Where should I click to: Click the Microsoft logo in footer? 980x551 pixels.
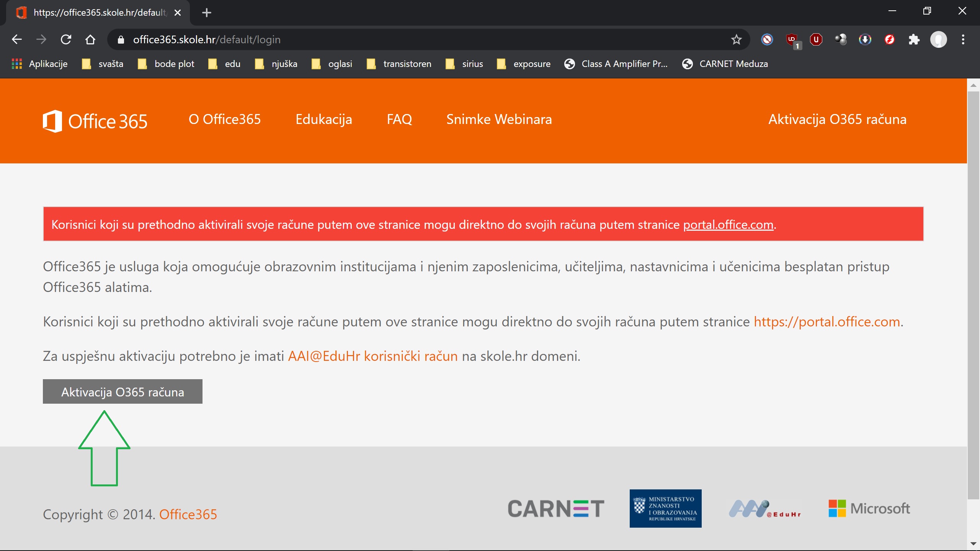click(869, 509)
